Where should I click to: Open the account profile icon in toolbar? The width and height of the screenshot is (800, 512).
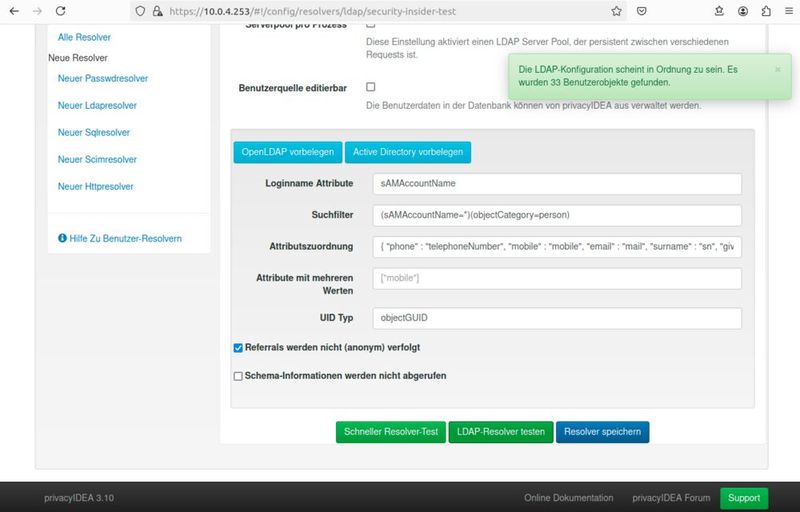pyautogui.click(x=743, y=11)
